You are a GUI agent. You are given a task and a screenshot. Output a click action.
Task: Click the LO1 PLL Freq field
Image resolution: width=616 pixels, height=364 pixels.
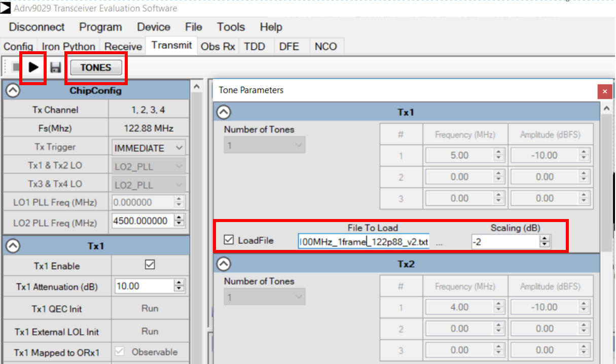[x=143, y=202]
